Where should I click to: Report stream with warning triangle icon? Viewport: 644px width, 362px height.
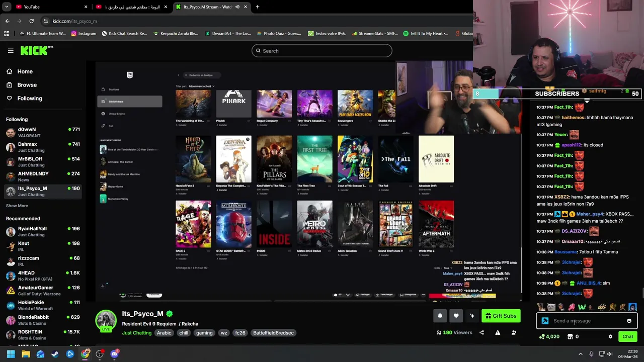(498, 332)
